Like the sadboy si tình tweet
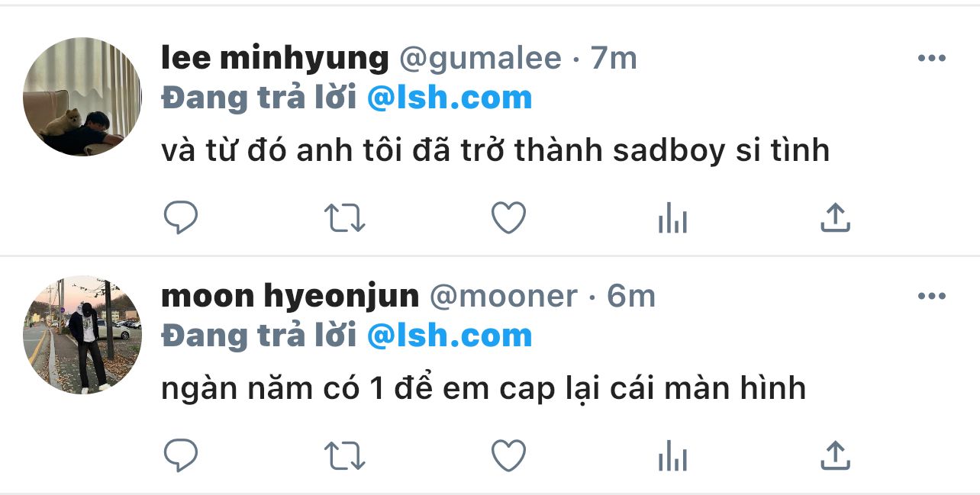Viewport: 980px width, 495px height. tap(508, 218)
